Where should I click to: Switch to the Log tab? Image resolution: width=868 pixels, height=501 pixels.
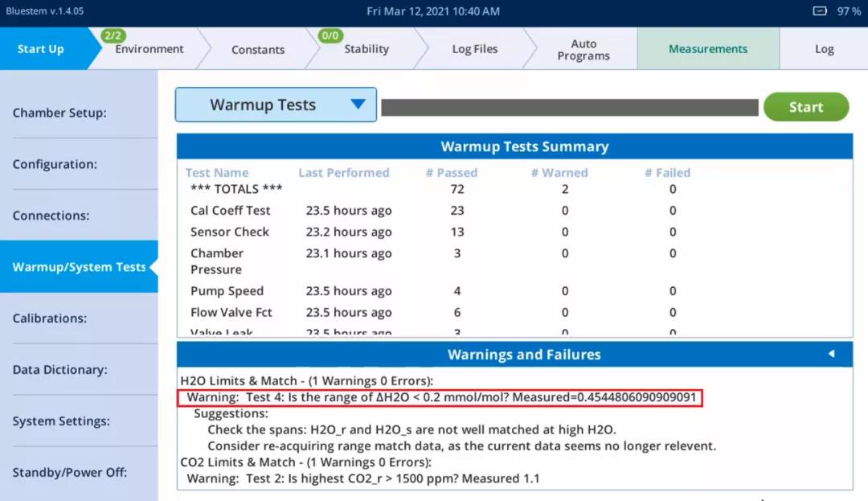[824, 49]
